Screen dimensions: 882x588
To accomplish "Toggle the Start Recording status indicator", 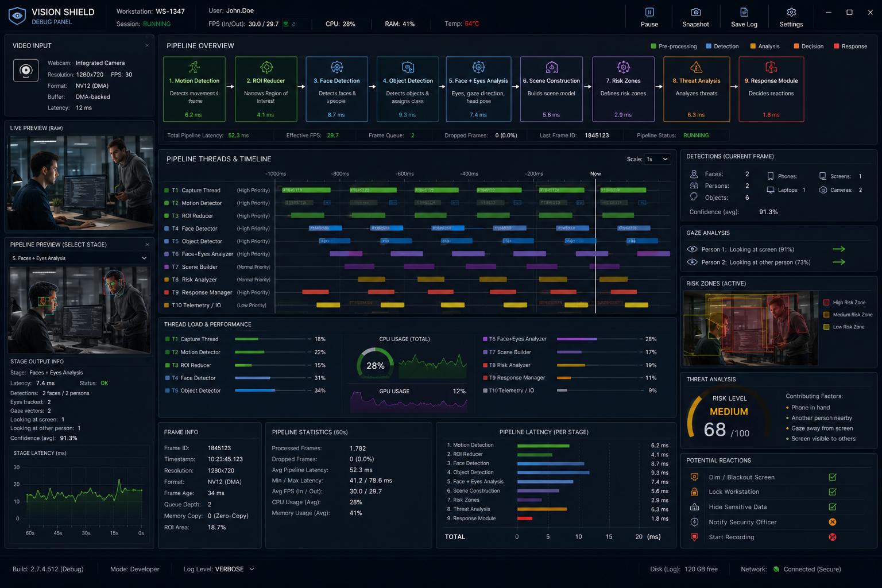I will [x=833, y=537].
